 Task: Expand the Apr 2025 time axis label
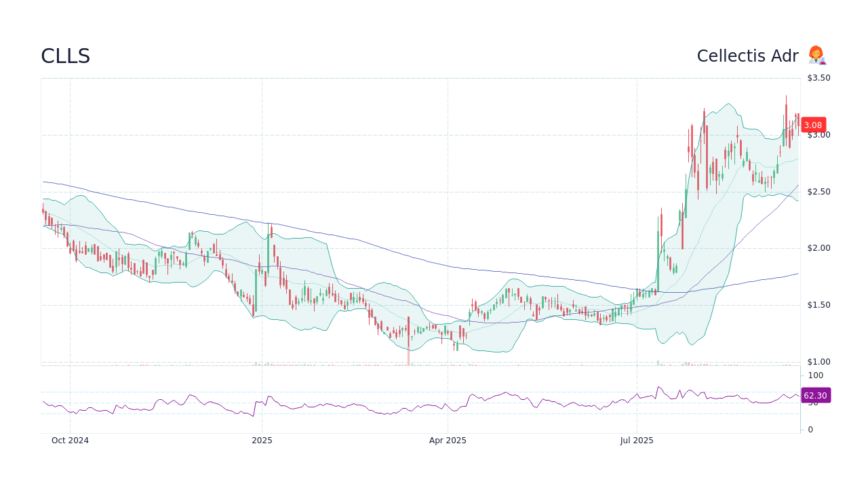pos(448,440)
